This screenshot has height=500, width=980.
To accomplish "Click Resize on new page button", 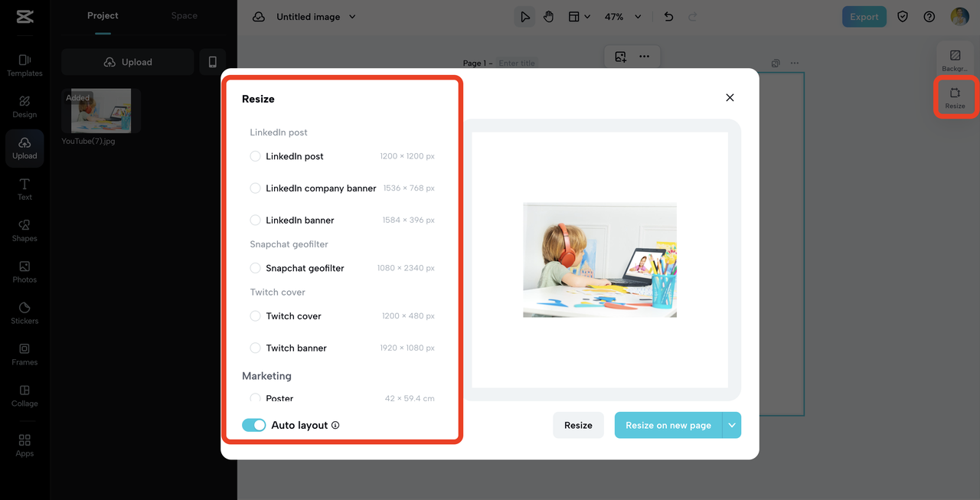I will click(x=668, y=425).
